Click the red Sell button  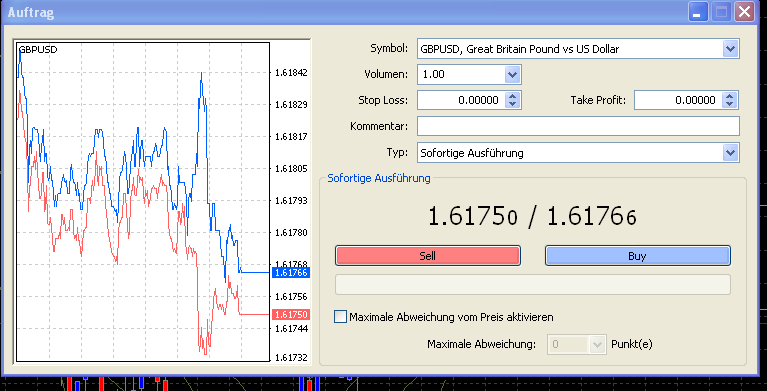click(428, 256)
